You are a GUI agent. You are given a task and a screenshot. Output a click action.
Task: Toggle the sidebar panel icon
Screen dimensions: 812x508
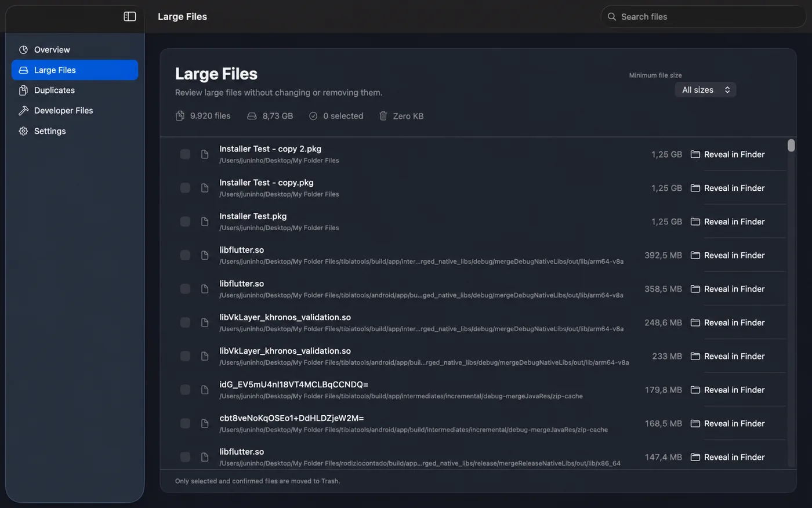pos(130,16)
